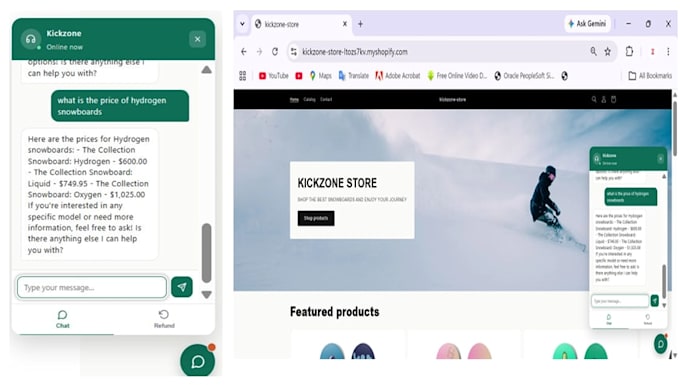Open the Catalog link in store navigation
This screenshot has height=385, width=680.
[309, 99]
